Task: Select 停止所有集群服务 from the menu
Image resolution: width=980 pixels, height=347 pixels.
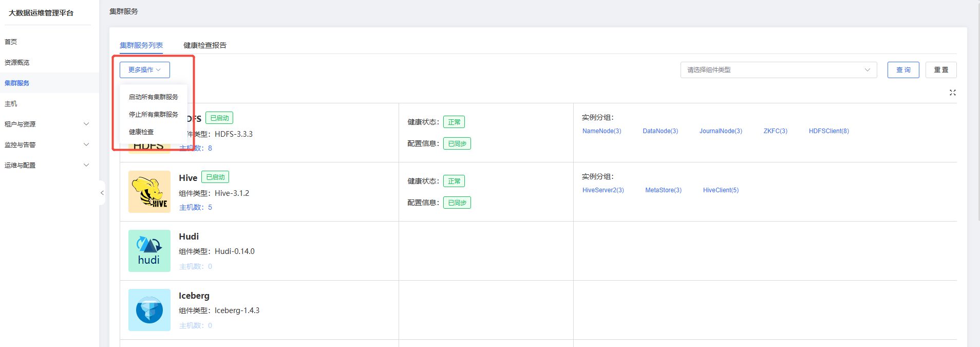Action: tap(153, 115)
